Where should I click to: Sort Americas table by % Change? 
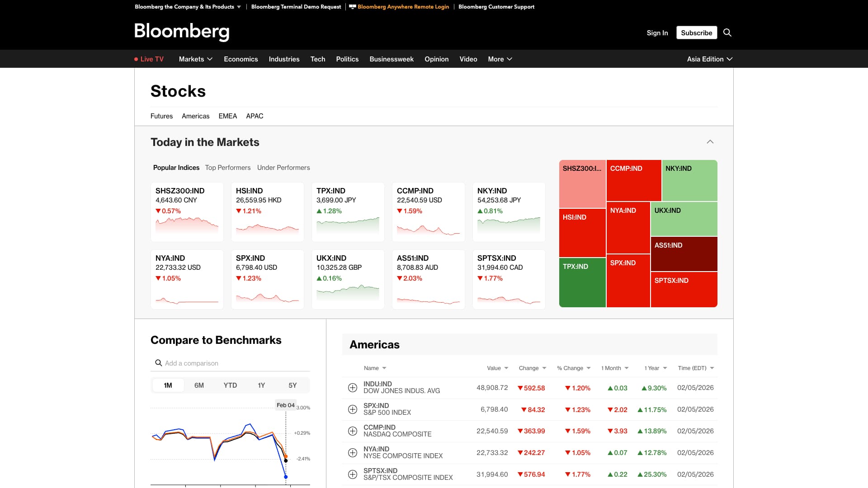(573, 368)
